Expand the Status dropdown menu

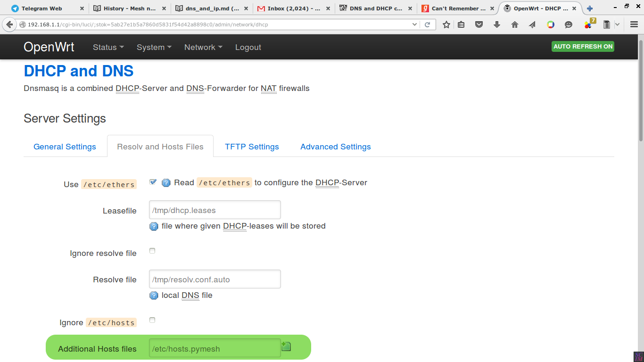(108, 47)
